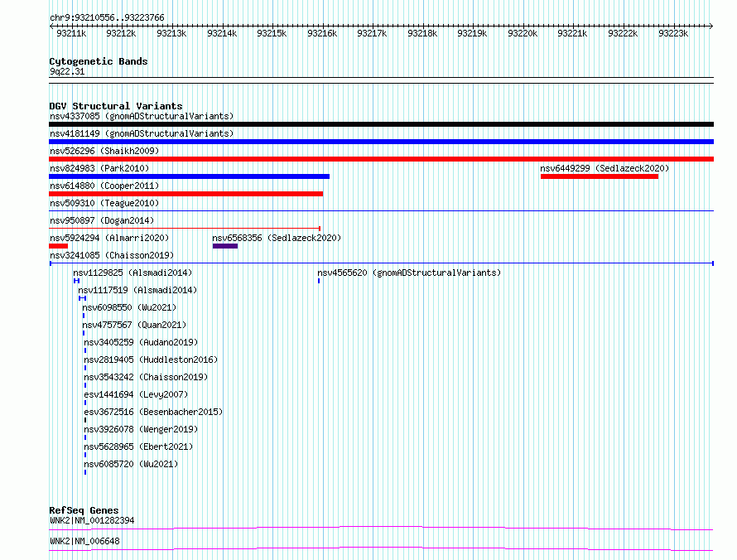Open the nsv614880 (Cooper2011) label

click(104, 186)
